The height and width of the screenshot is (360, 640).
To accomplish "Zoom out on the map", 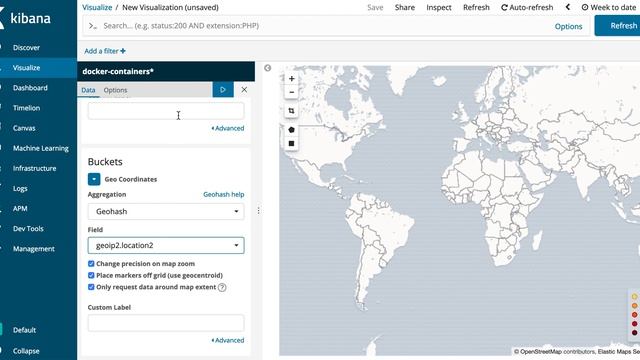I will tap(291, 92).
